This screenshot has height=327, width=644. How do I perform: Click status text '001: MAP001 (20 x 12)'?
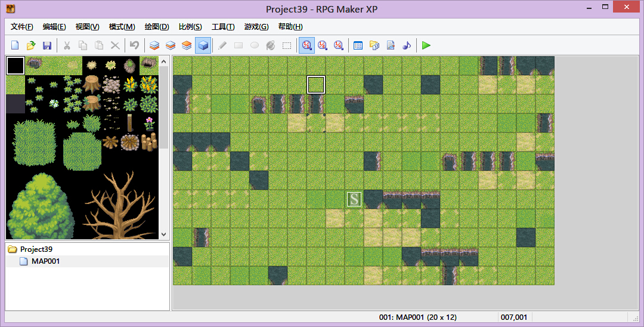(417, 317)
